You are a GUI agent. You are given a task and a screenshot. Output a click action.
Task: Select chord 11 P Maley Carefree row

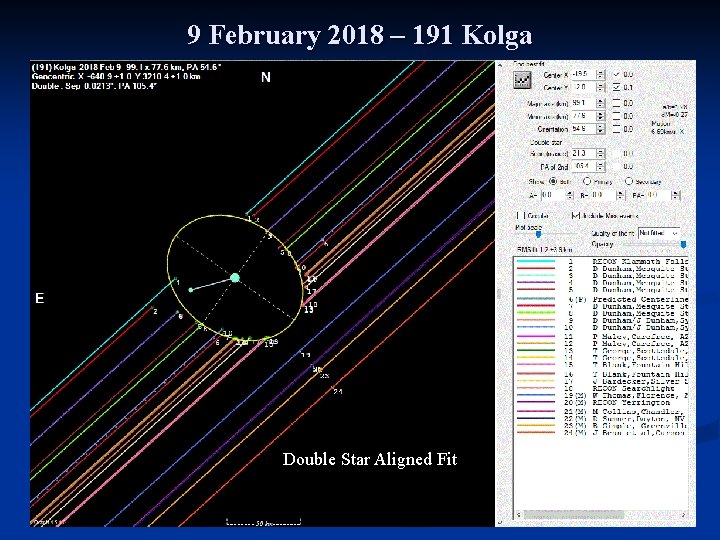click(601, 337)
